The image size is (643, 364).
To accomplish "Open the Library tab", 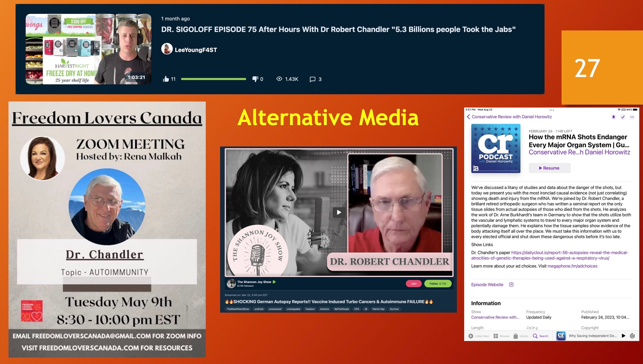I will [x=521, y=336].
